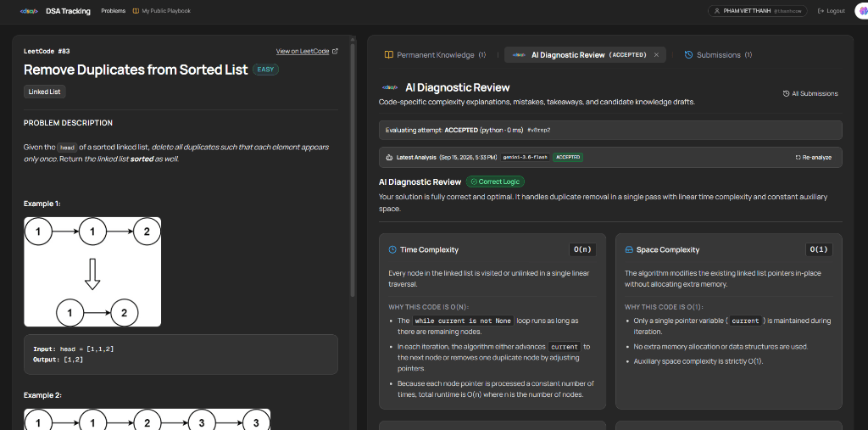
Task: Click the external link icon beside View on LeetCode
Action: [x=335, y=51]
